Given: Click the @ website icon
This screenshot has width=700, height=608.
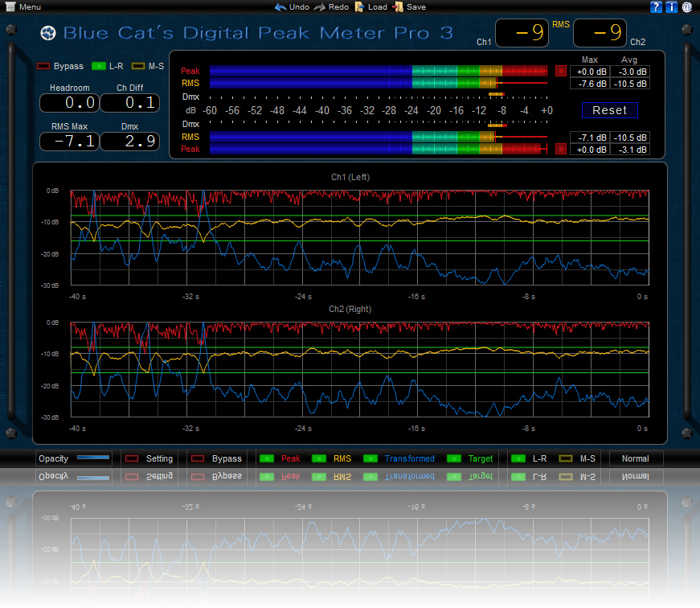Looking at the screenshot, I should 687,6.
